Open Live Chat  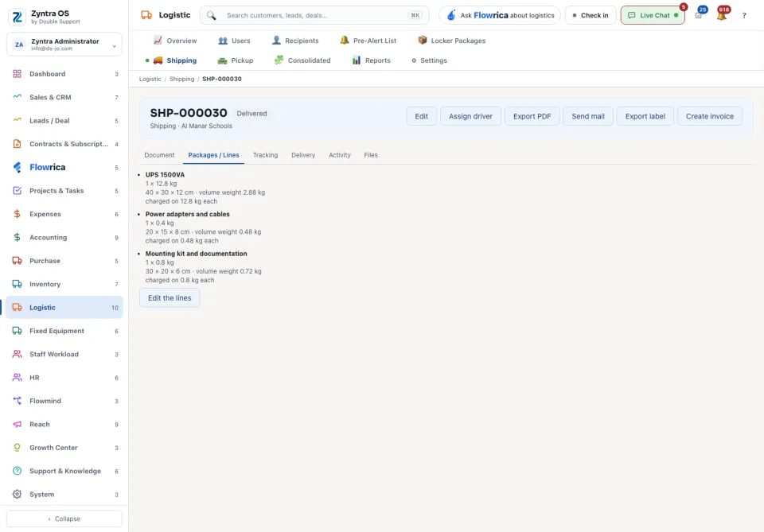click(653, 16)
